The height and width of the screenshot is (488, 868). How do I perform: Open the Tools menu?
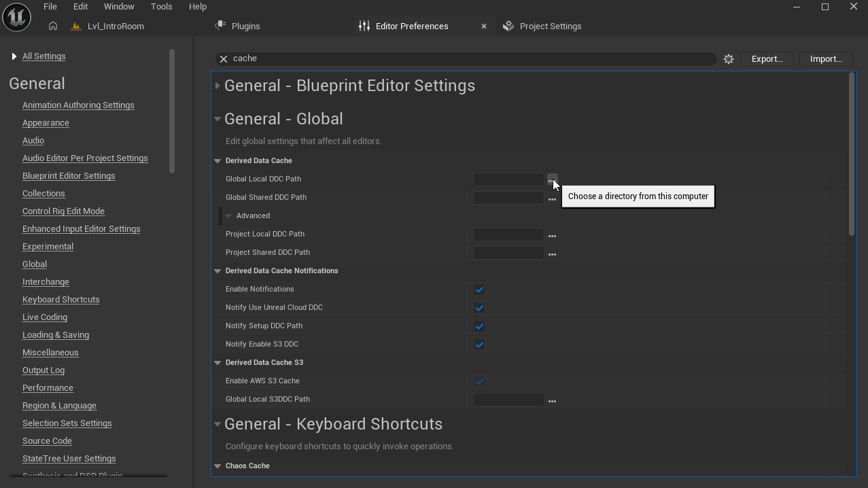pyautogui.click(x=161, y=6)
